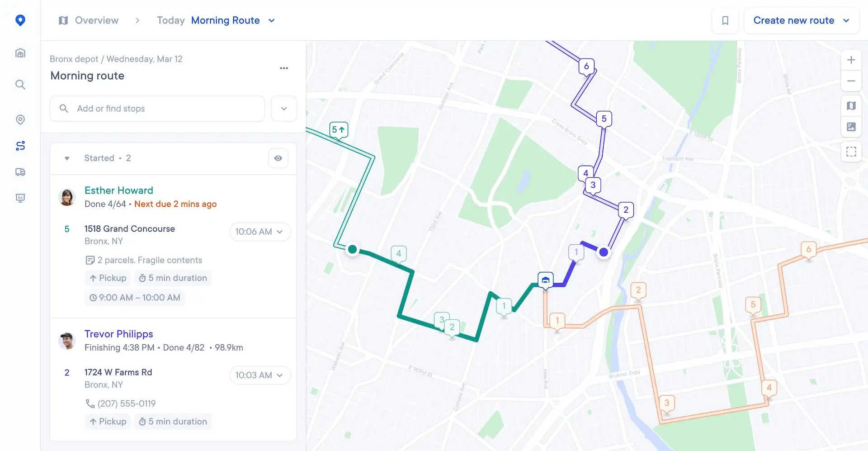Open the three-dot menu near Morning route
This screenshot has width=868, height=451.
click(x=284, y=68)
